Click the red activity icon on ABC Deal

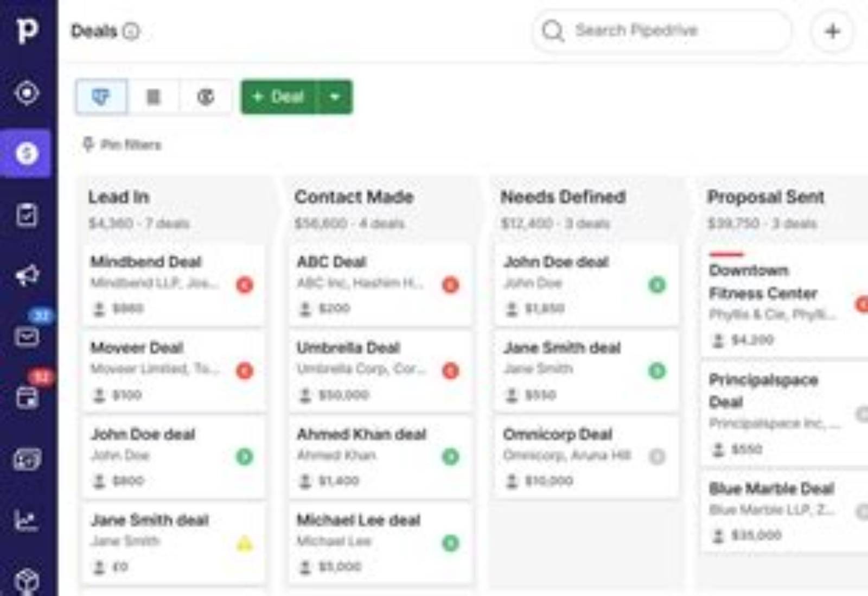[x=451, y=285]
